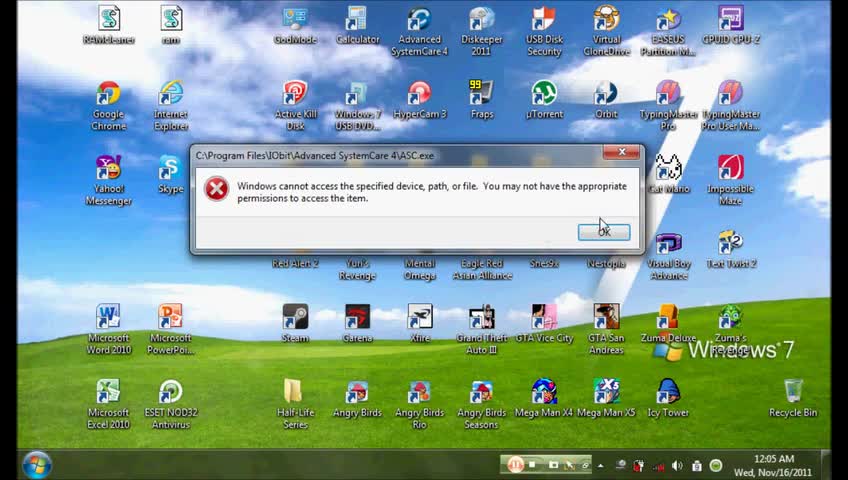Select the Nestopia desktop label
848x480 pixels.
pyautogui.click(x=606, y=264)
